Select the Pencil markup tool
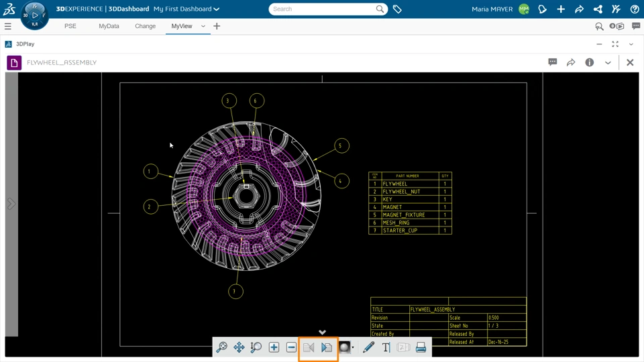Screen dimensions: 644x362 [x=369, y=348]
